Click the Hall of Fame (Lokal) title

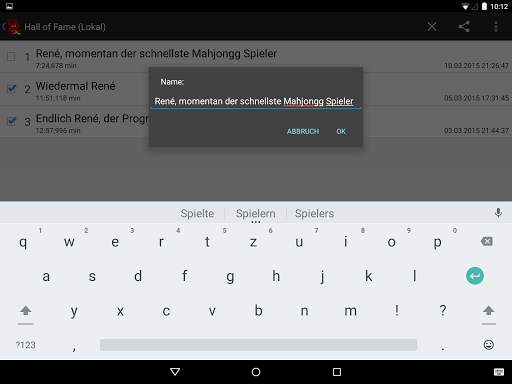click(x=65, y=27)
